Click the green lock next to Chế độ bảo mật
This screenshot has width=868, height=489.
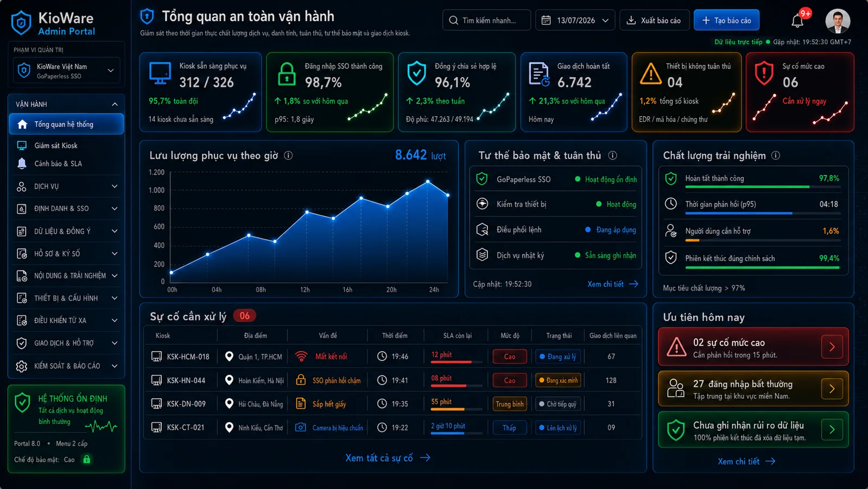[86, 459]
